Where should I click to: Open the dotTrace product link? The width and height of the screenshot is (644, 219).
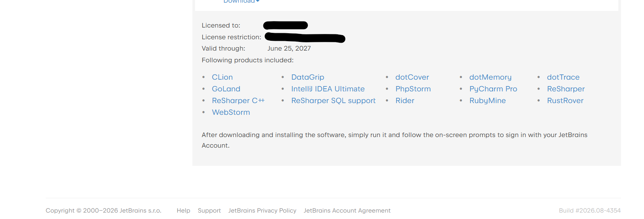pyautogui.click(x=563, y=77)
